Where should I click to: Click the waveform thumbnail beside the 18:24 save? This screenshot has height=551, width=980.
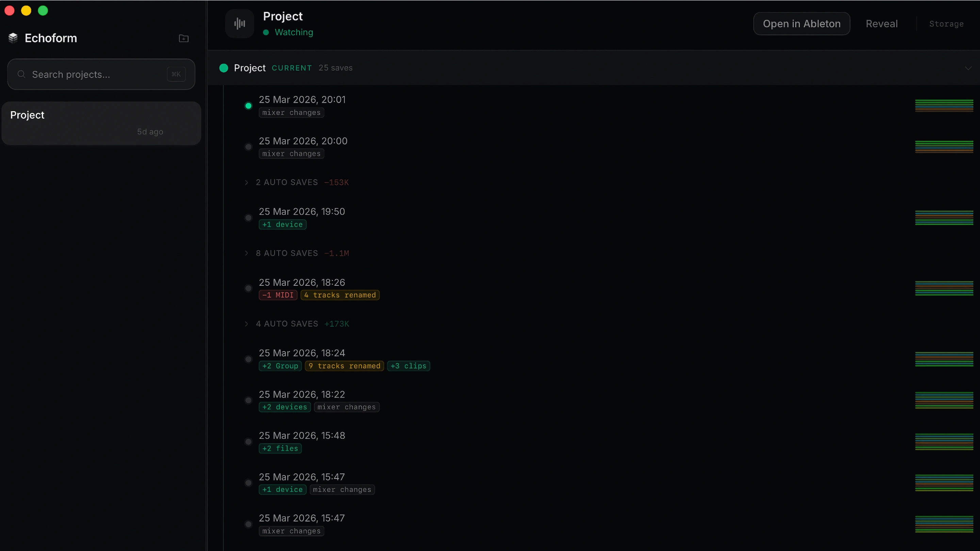944,359
